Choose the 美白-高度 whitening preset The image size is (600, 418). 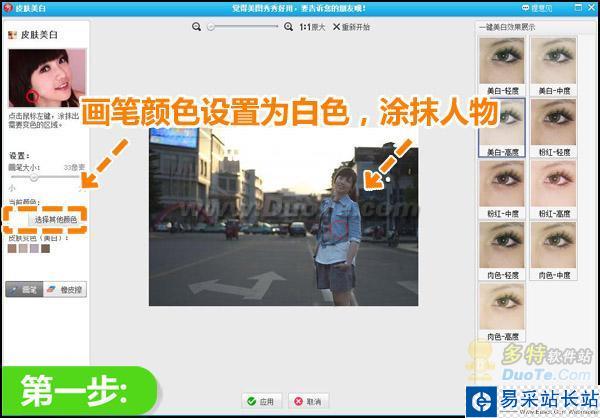click(x=502, y=127)
